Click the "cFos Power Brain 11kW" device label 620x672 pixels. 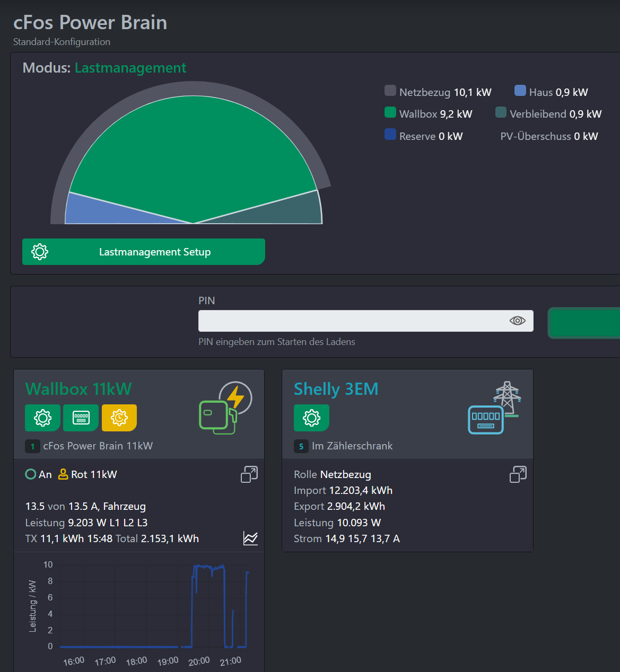point(98,446)
